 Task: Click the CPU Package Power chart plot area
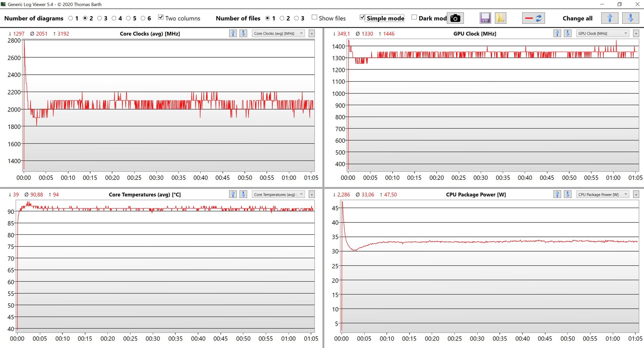pos(490,266)
